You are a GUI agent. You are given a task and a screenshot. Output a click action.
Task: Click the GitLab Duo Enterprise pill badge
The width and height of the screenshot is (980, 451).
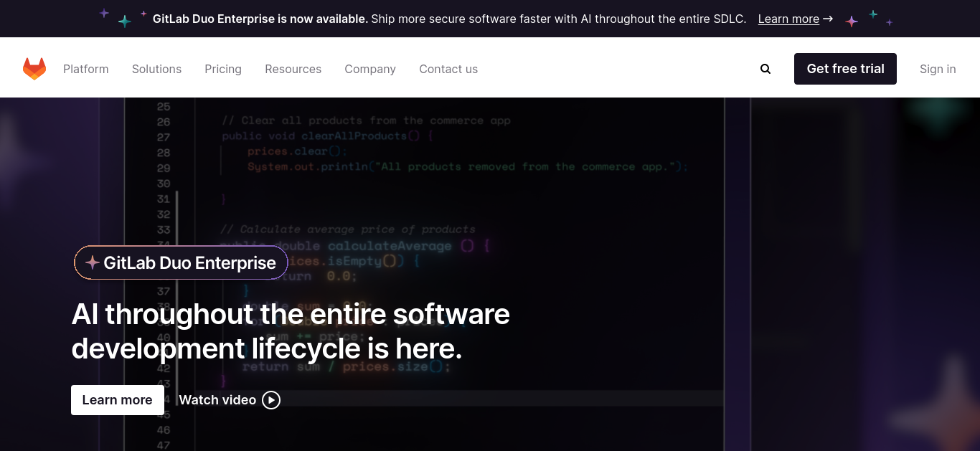tap(181, 263)
